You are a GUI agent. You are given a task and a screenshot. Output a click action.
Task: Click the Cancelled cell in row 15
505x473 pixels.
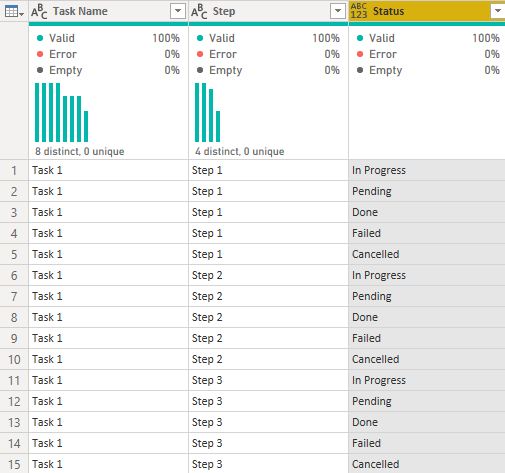click(x=427, y=464)
